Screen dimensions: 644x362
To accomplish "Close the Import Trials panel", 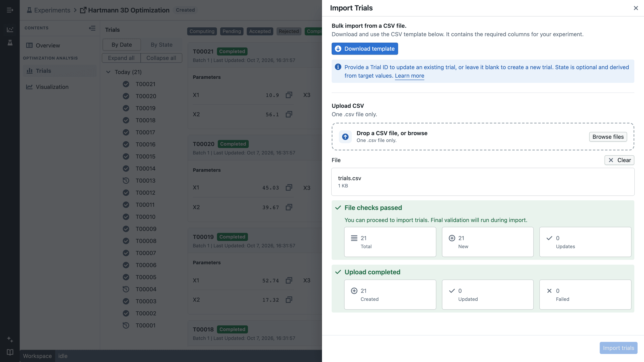I will point(636,8).
